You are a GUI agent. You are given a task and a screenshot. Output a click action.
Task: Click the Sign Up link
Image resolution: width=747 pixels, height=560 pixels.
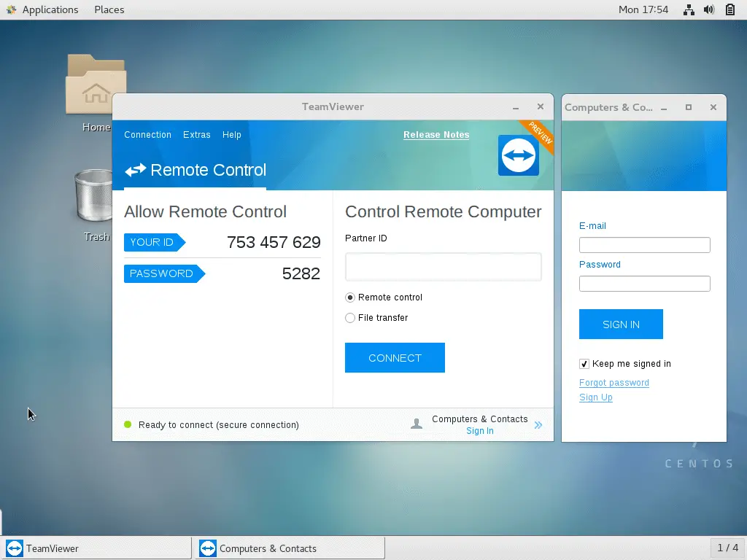596,397
